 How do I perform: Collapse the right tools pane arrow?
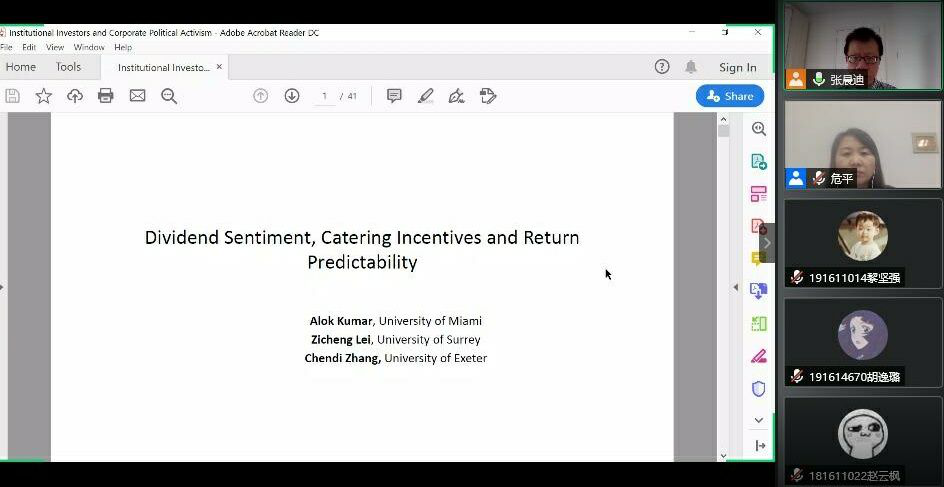(737, 287)
